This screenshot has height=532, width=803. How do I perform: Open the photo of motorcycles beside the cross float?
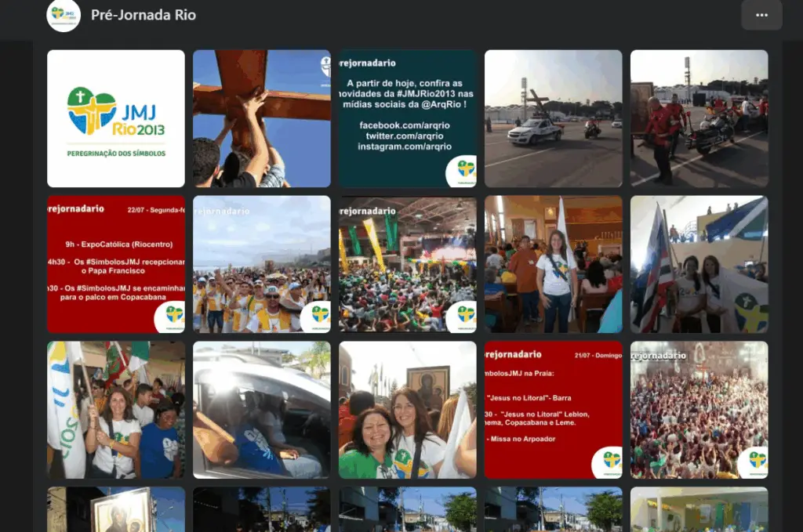pos(699,118)
